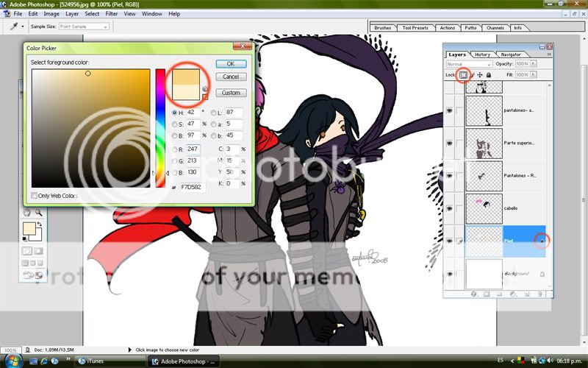Select the S saturation radio button

(174, 124)
